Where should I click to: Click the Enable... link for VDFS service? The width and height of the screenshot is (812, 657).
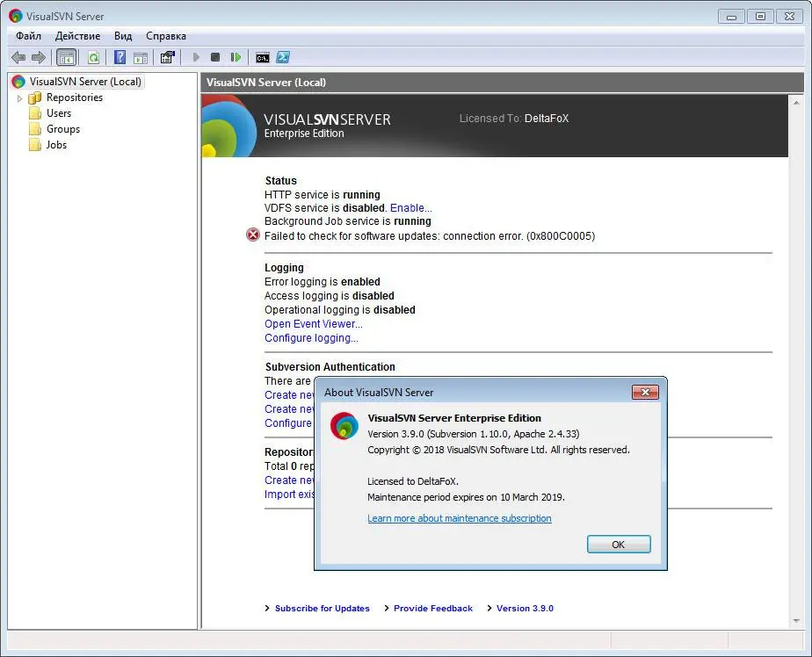[410, 208]
